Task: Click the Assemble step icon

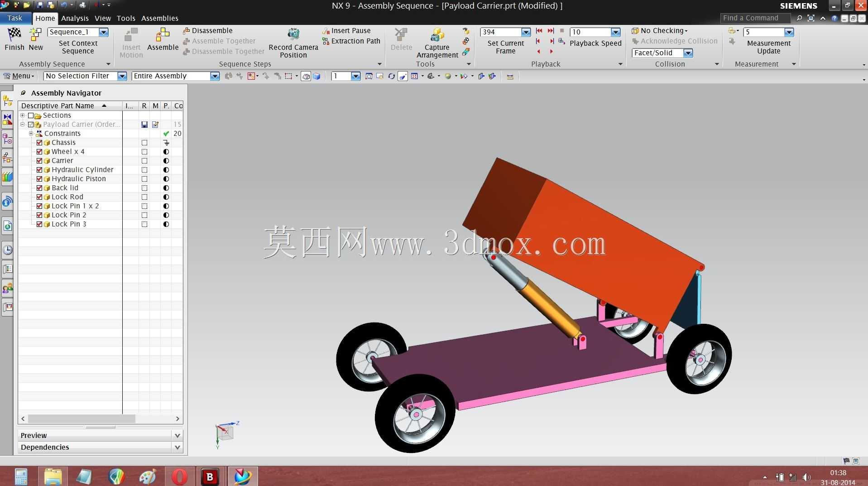Action: (x=163, y=34)
